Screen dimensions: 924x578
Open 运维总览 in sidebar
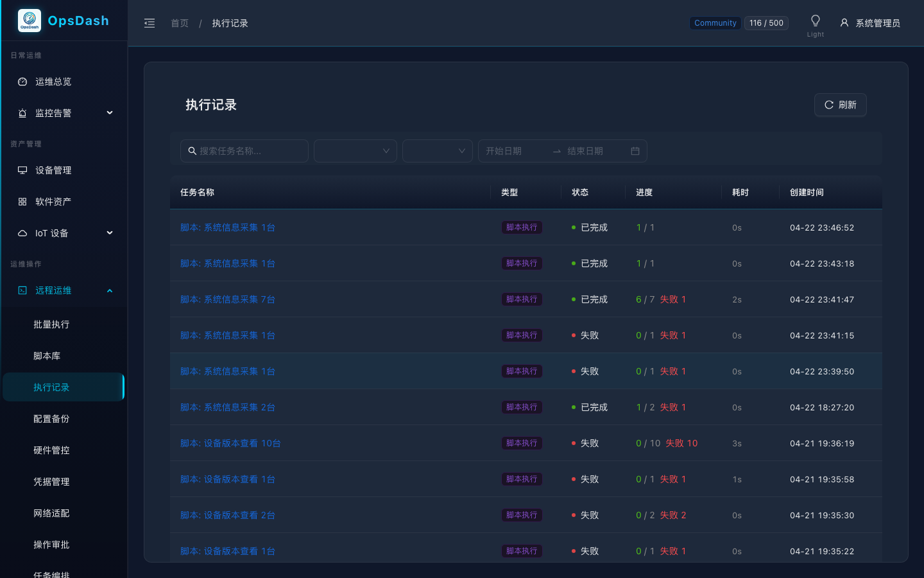(x=64, y=82)
